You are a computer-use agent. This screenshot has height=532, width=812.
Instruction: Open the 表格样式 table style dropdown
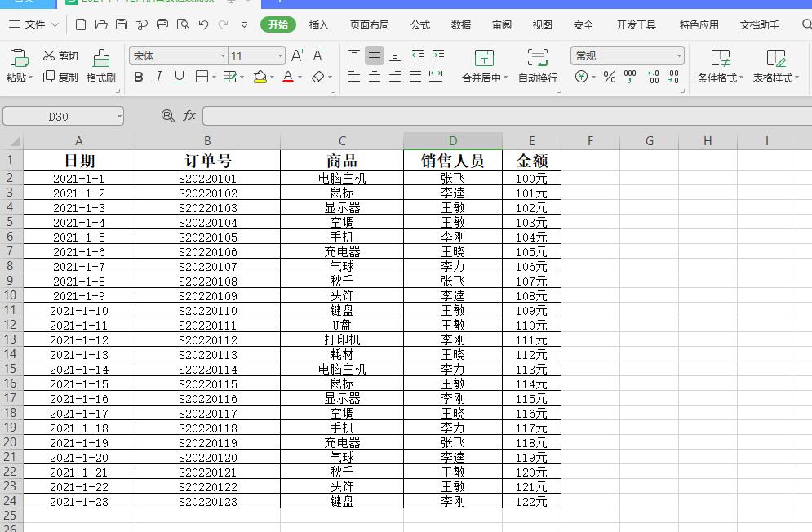[776, 66]
